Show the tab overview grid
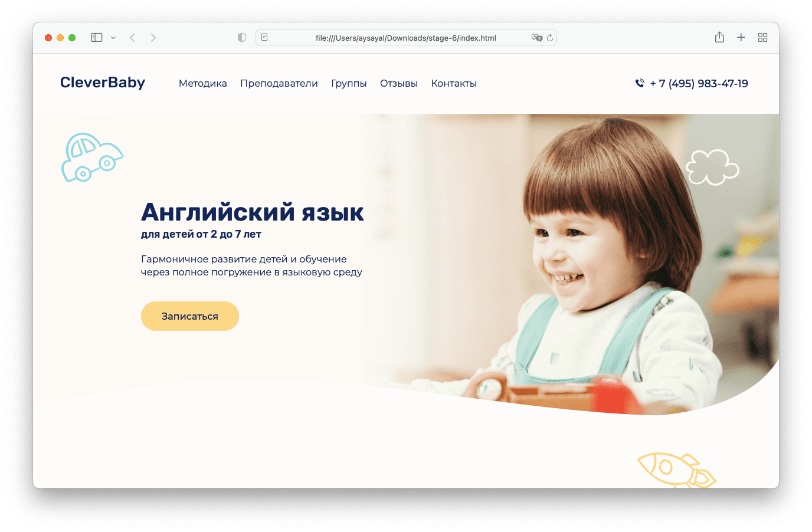 (763, 38)
